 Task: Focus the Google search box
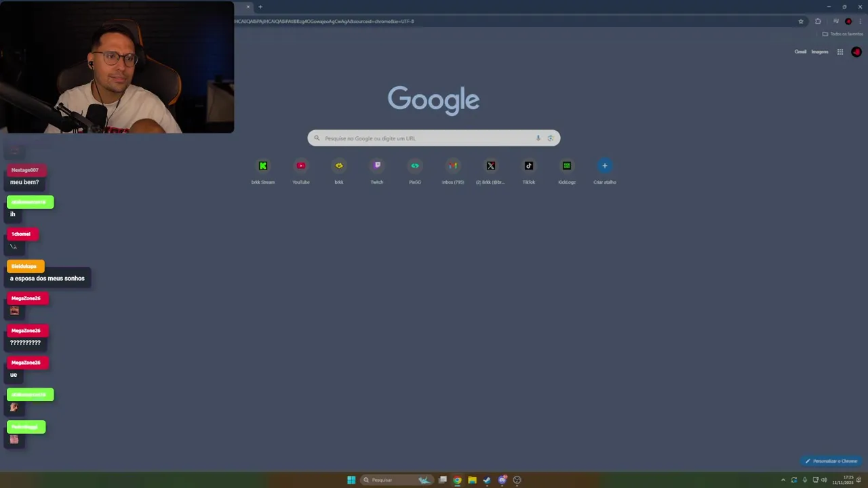coord(434,138)
